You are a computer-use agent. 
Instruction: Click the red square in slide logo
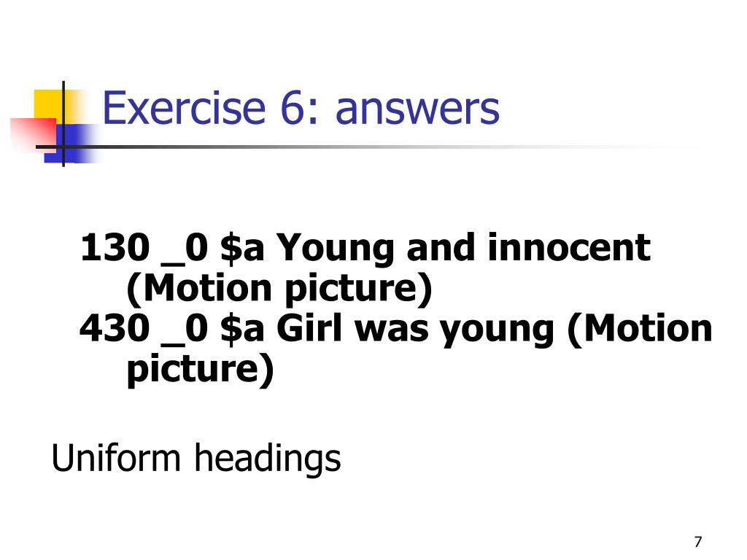[34, 134]
